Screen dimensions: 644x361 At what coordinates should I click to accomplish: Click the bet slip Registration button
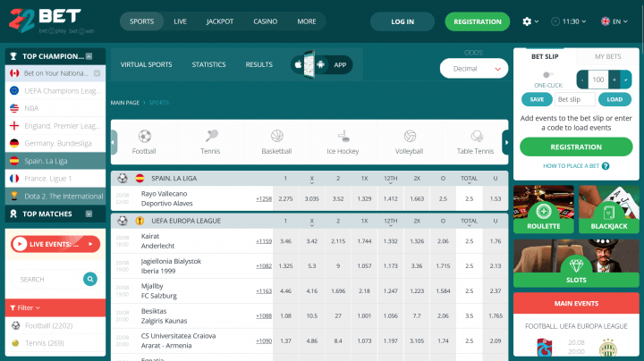[576, 147]
